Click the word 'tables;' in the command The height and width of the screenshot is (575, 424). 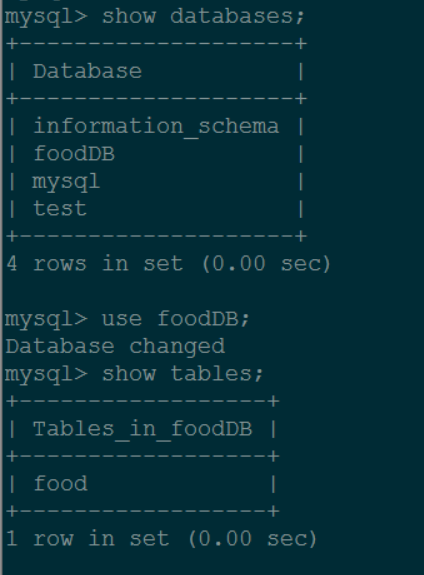[x=217, y=374]
